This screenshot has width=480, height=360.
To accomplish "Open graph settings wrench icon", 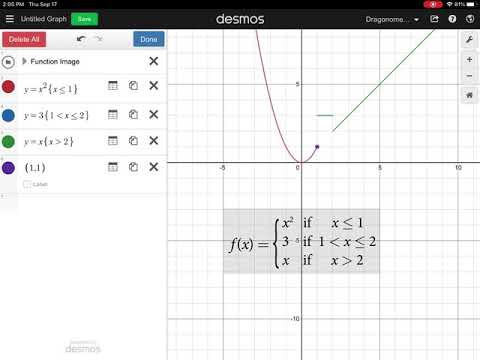I will (x=469, y=40).
